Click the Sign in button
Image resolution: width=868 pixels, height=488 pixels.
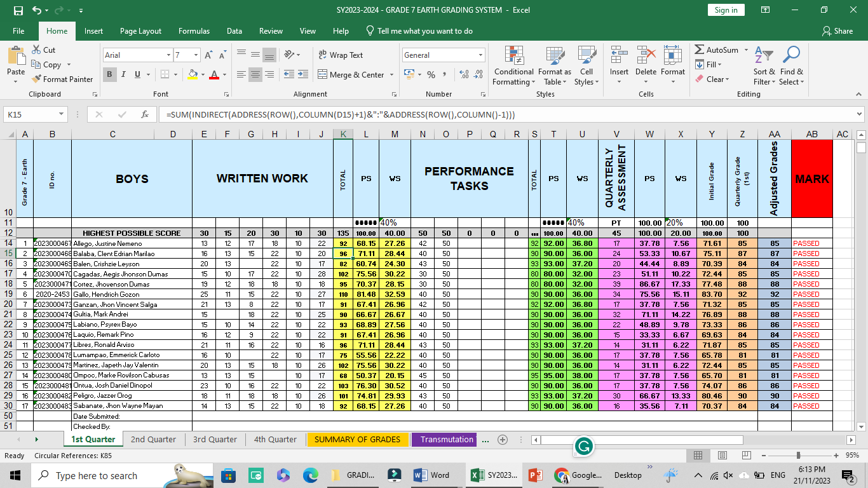coord(726,10)
